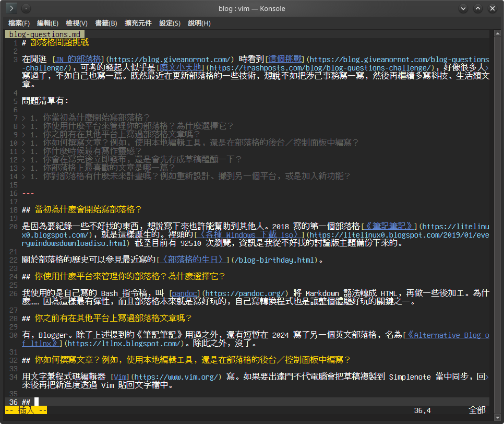This screenshot has height=424, width=504.
Task: Open the 書籤(B) menu
Action: 106,23
